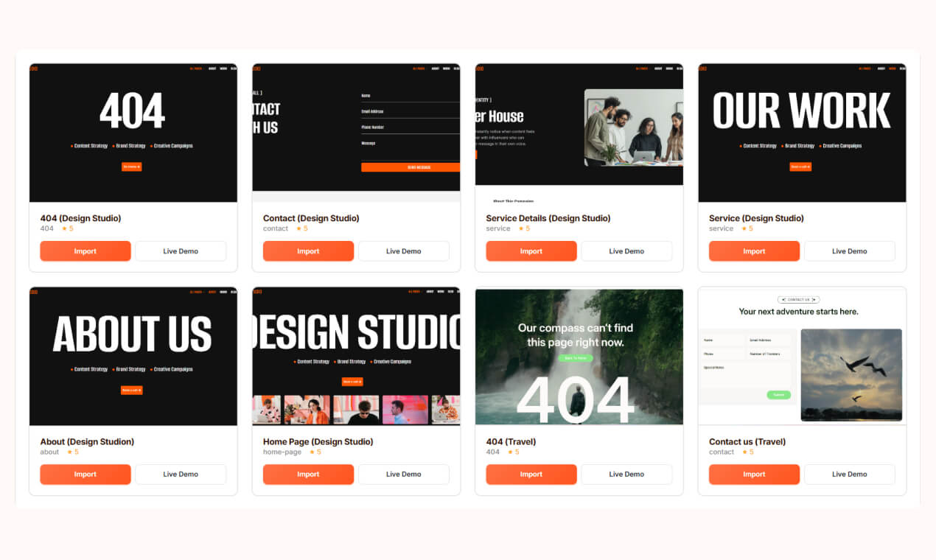
Task: Import the Service (Design Studio) 'Our Work' template
Action: [x=754, y=251]
